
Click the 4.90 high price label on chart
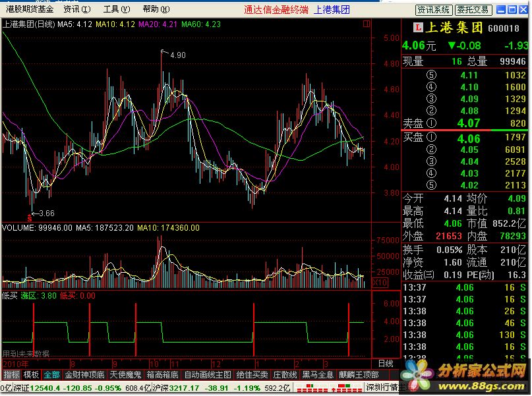click(178, 55)
